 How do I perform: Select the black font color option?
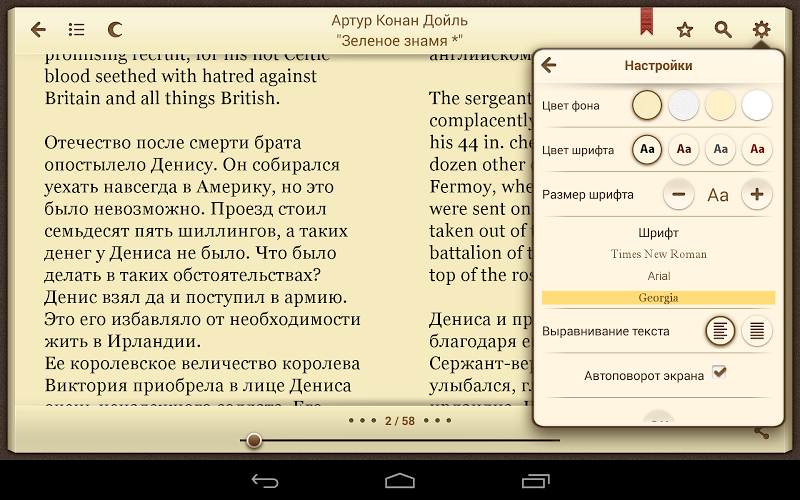[x=647, y=149]
